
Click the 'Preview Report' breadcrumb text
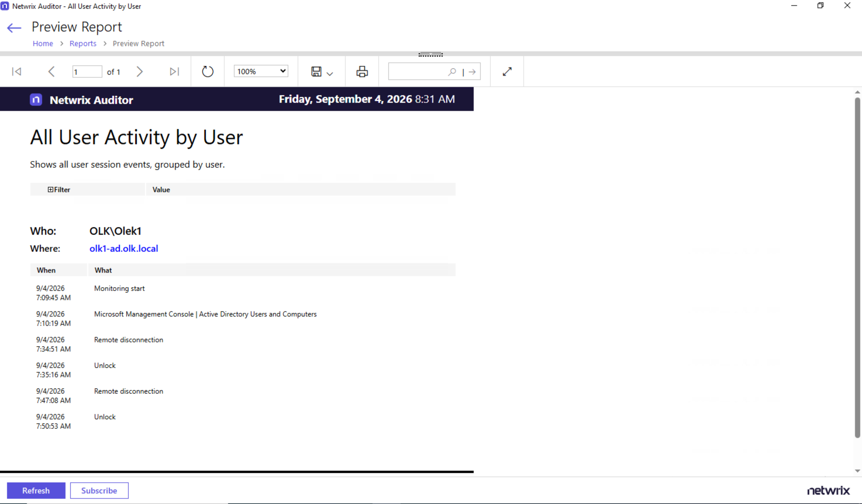pos(139,44)
